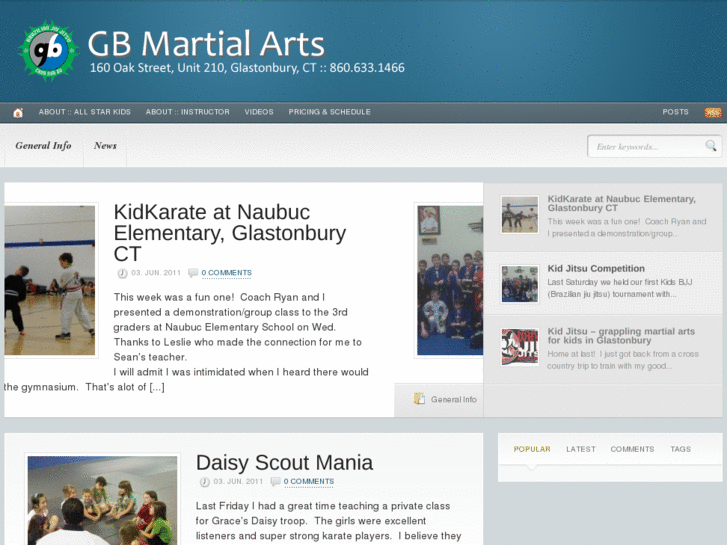Select sidebar KidKarate thumbnail image
This screenshot has width=727, height=545.
pyautogui.click(x=520, y=214)
